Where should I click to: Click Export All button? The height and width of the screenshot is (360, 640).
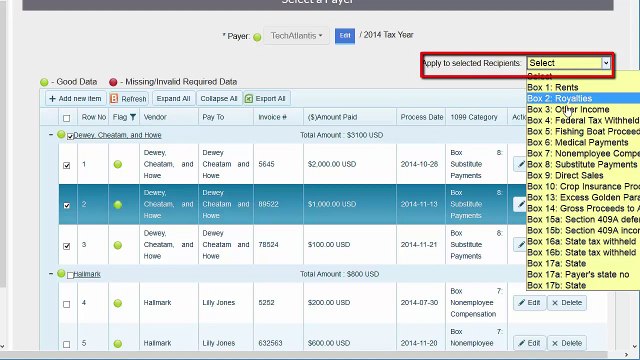(267, 99)
